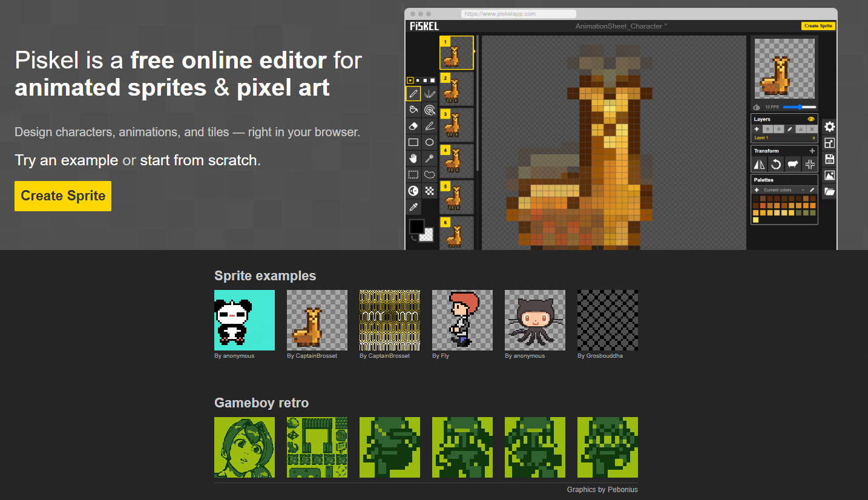
Task: Select the Lasso Selection tool
Action: [x=430, y=174]
